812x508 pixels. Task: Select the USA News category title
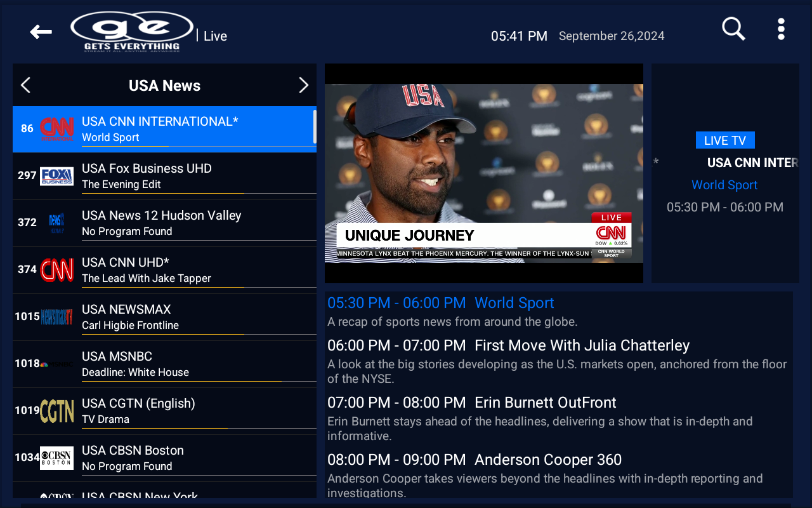[x=164, y=86]
